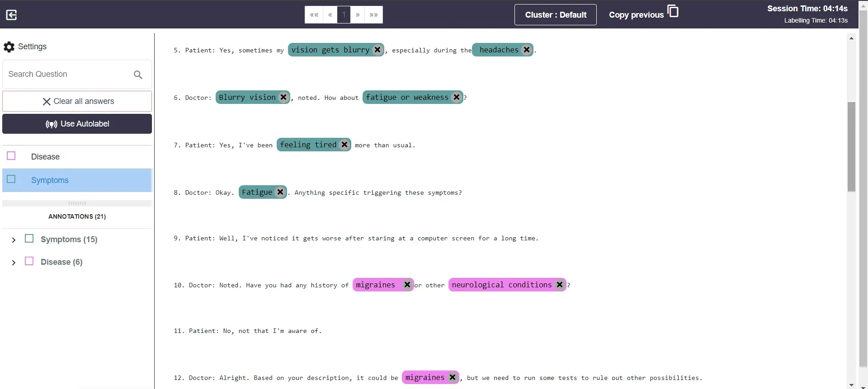Click Clear all answers button
Viewport: 868px width, 389px height.
point(77,101)
